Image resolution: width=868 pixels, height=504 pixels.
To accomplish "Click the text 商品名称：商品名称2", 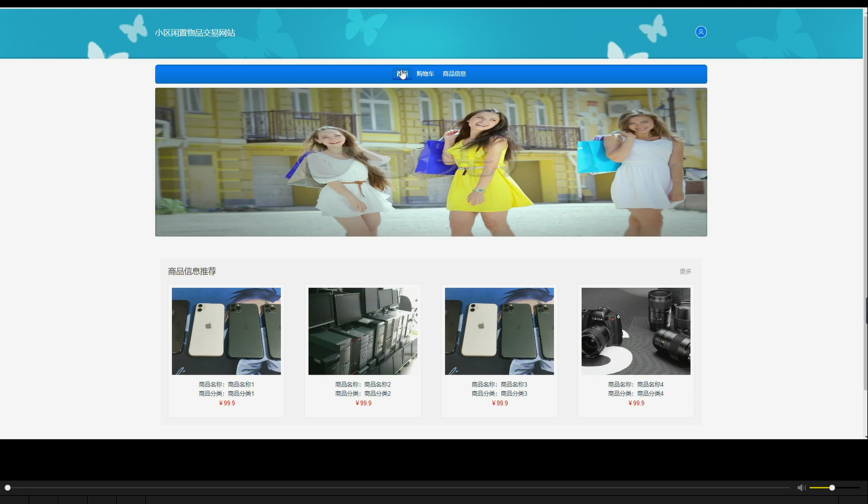I will (x=363, y=384).
